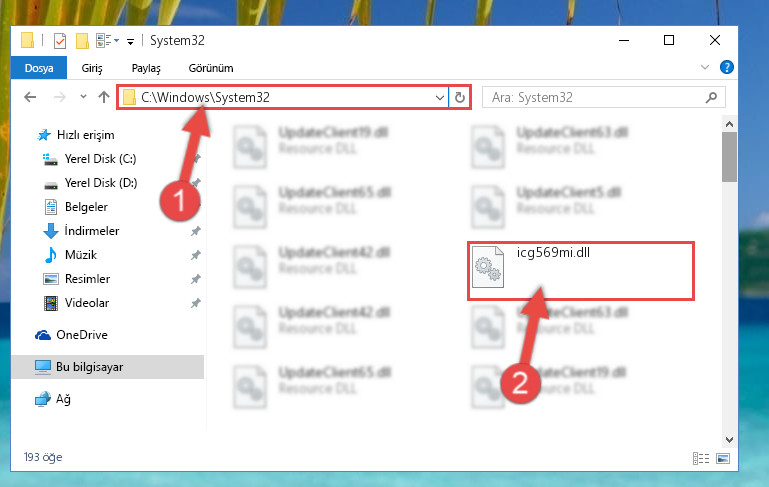Click the search magnifier icon
The image size is (769, 487).
pos(711,97)
